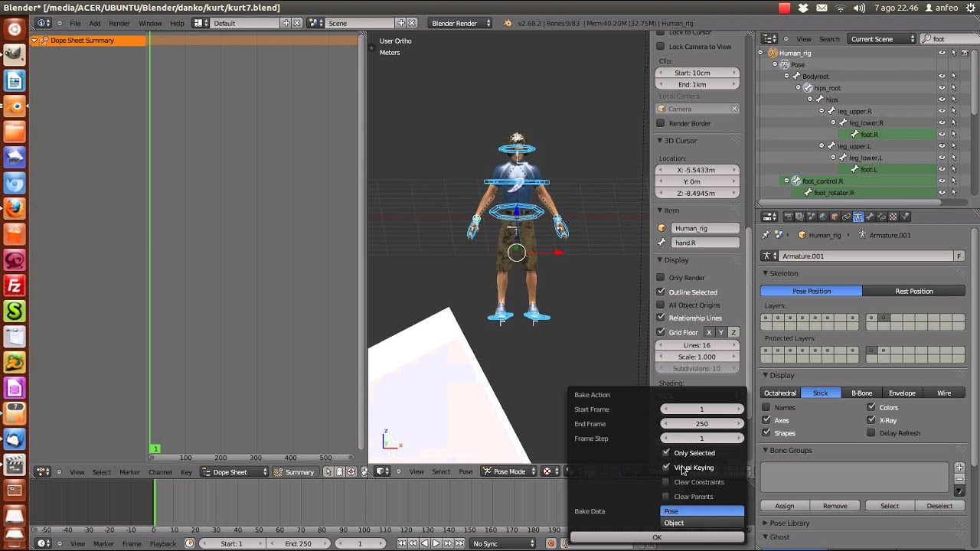Click the outliner editor type icon
980x551 pixels.
click(x=770, y=39)
